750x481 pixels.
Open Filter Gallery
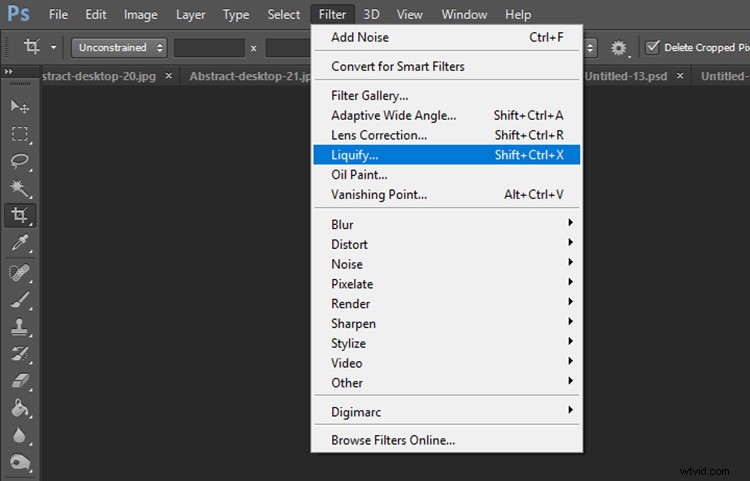(447, 96)
